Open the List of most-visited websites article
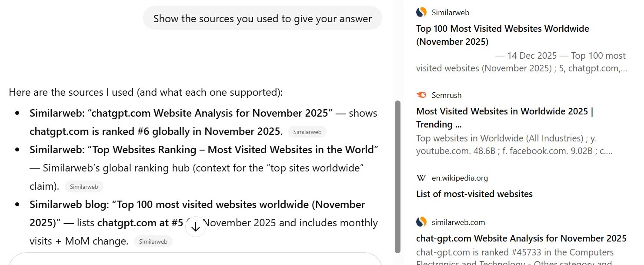Viewport: 644px width, 265px height. point(474,194)
